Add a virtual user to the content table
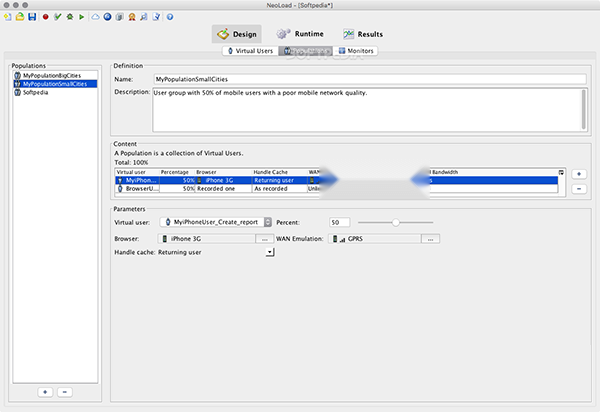 (579, 174)
